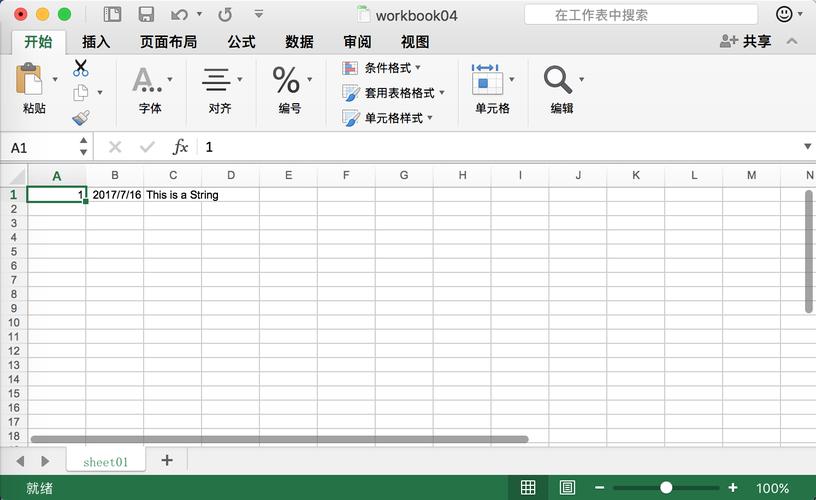Select cell B1 with date 2017/7/16
Screen dimensions: 816x500
tap(115, 195)
